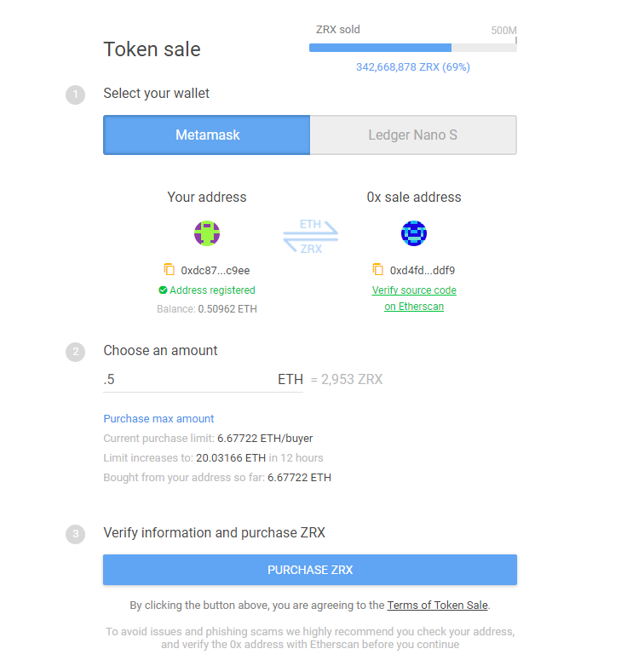Click the 0xd4fd...ddf9 sale address text
Viewport: 644px width, 666px height.
coord(423,271)
